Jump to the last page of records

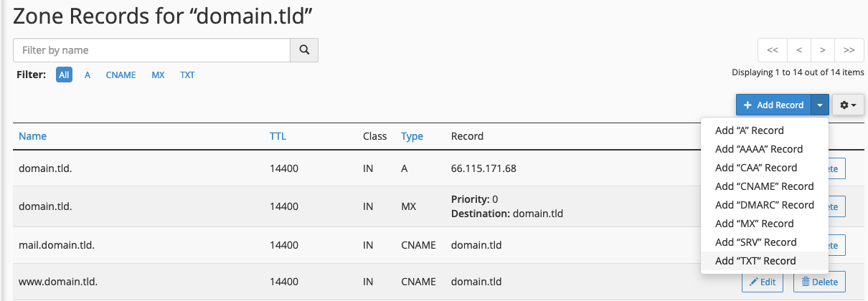[x=849, y=50]
